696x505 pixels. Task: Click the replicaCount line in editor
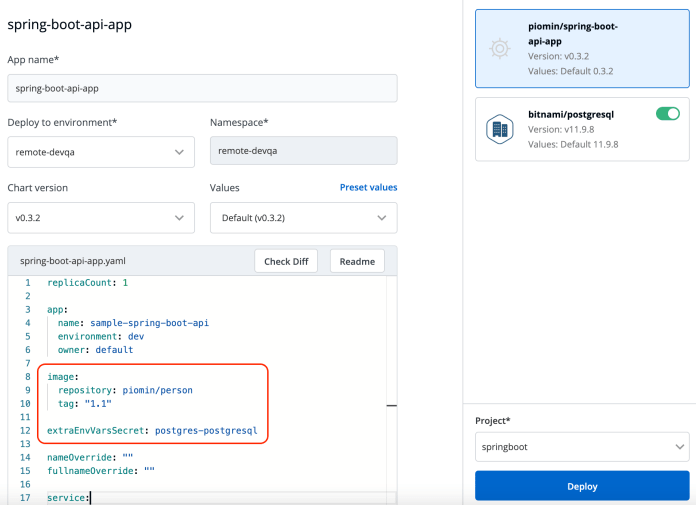88,283
